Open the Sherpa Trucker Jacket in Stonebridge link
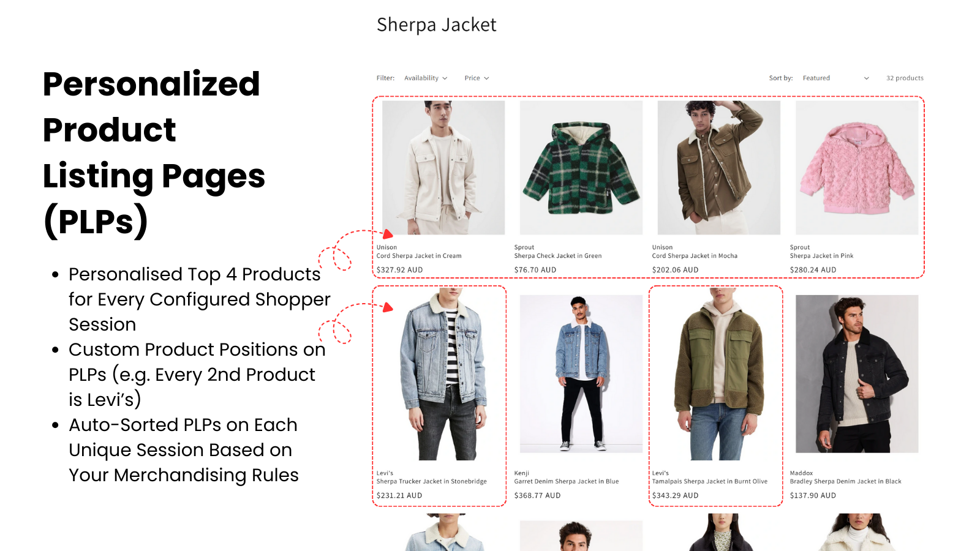This screenshot has height=551, width=980. point(432,482)
